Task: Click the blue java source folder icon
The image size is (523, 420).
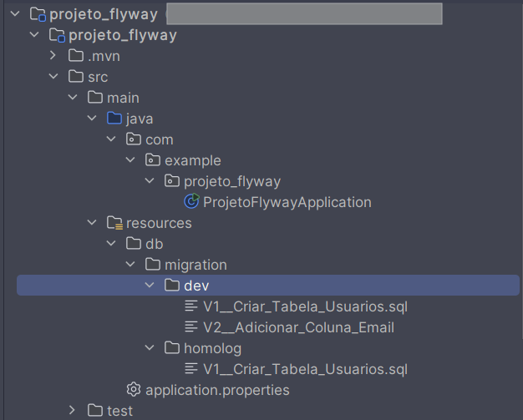Action: 114,118
